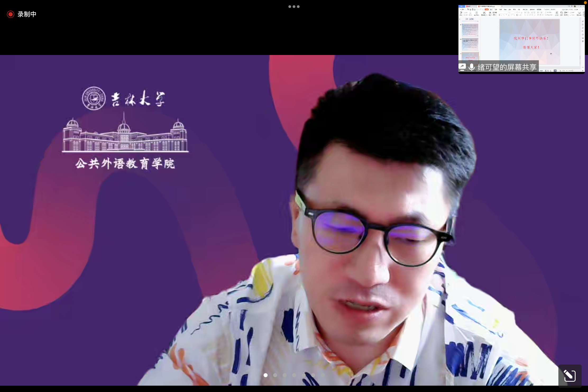Toggle the microphone icon on share label
Screen dimensions: 588x392
pos(472,67)
